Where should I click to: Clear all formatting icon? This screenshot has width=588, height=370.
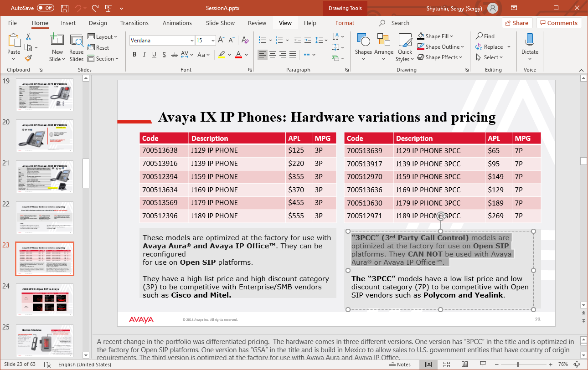245,41
